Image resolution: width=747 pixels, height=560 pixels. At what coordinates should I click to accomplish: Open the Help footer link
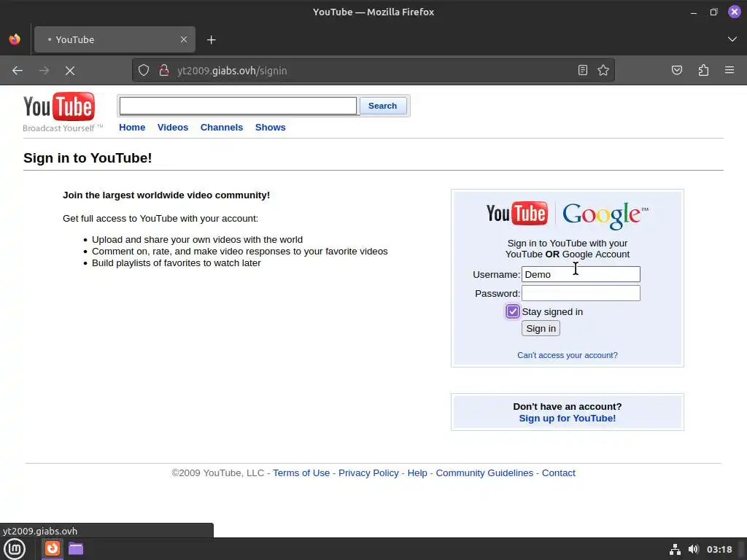pos(417,472)
